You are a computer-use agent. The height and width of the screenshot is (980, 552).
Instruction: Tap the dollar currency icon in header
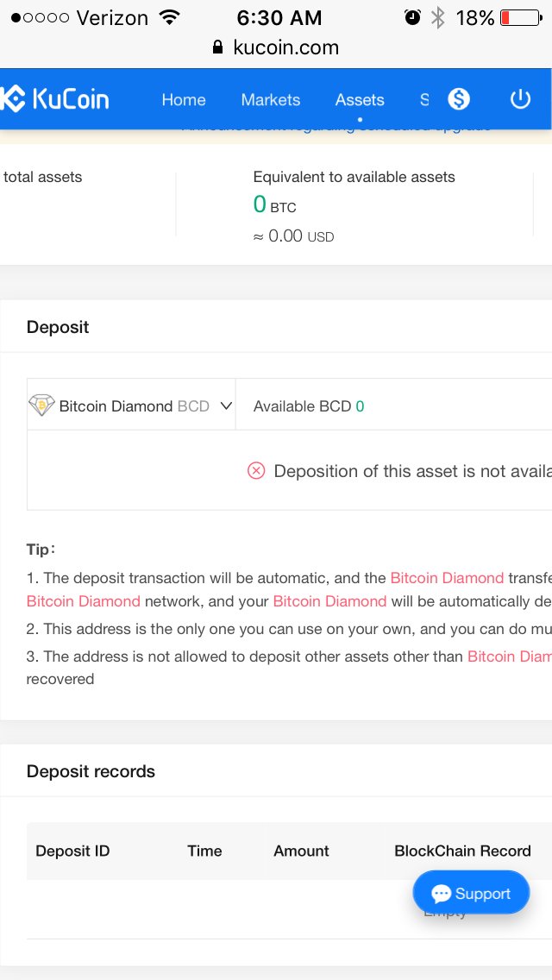458,98
